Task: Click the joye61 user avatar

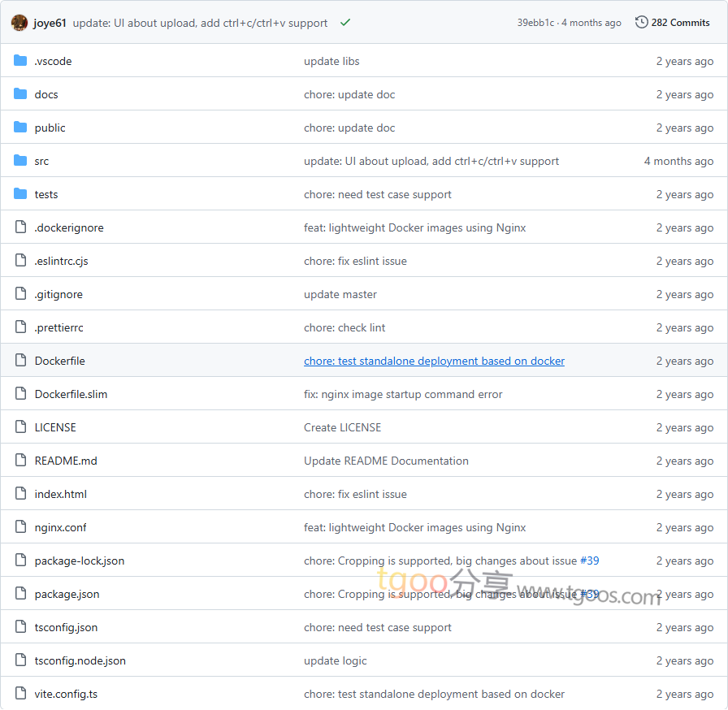Action: (x=19, y=23)
